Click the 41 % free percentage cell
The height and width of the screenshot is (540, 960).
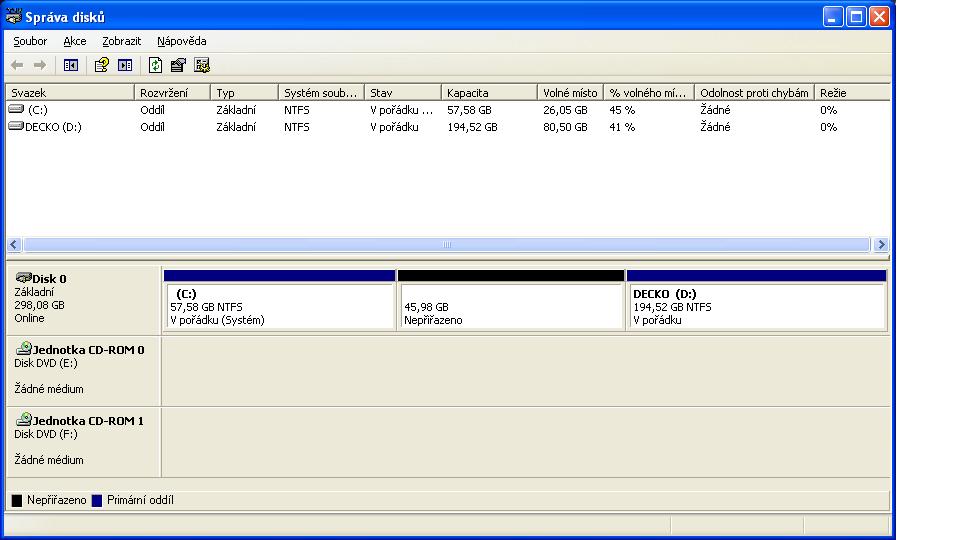[622, 127]
